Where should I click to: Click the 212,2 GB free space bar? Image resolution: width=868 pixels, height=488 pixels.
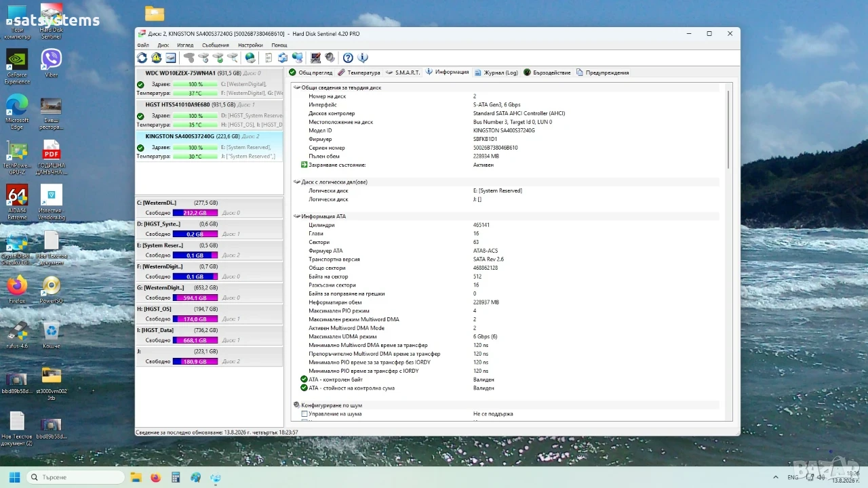point(195,213)
